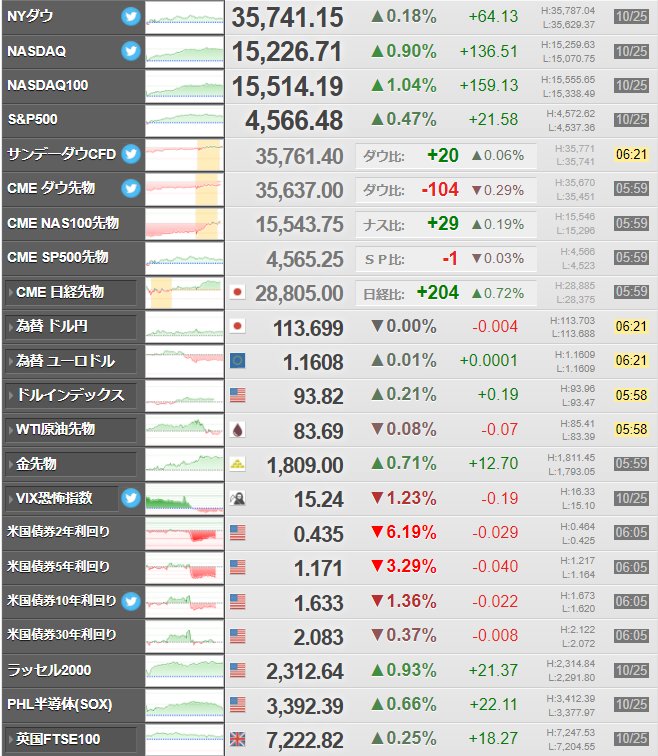Click US flag in ラッセル2000 row

(x=237, y=671)
